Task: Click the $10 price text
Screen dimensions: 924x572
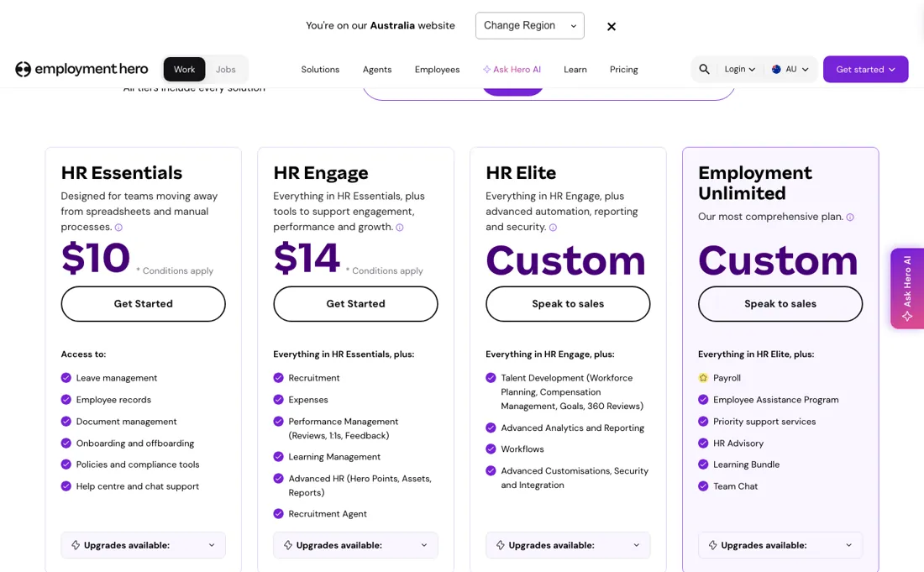Action: [x=96, y=258]
